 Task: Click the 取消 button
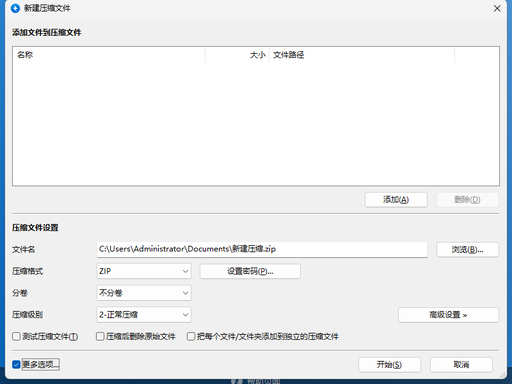461,365
